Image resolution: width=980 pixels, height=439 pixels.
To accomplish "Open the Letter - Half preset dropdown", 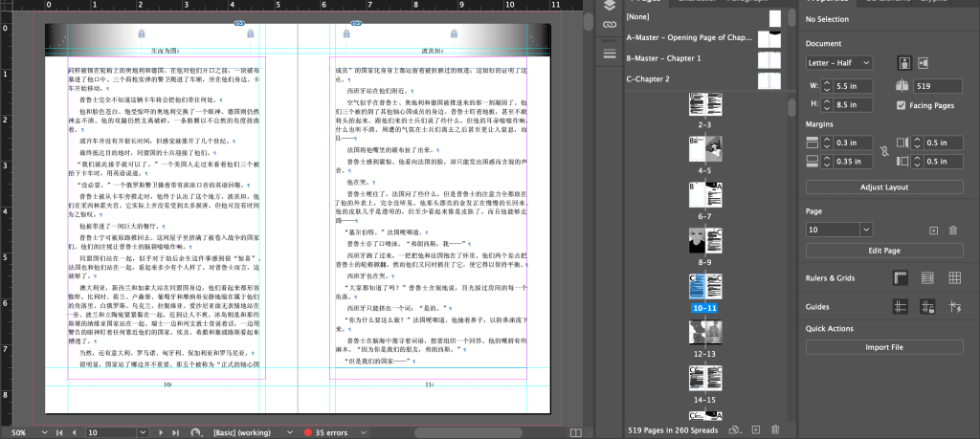I will 839,63.
